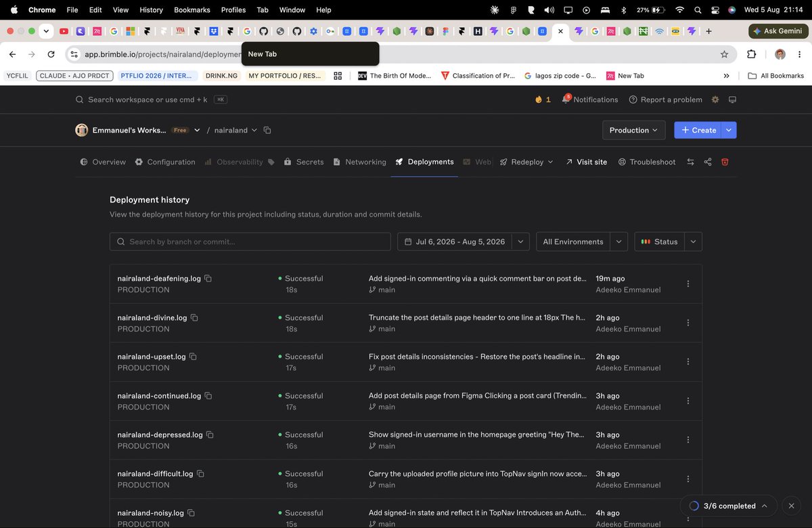Click the share project icon

click(708, 162)
